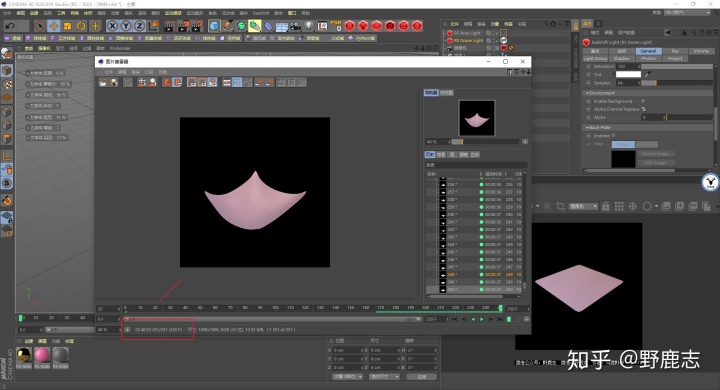720x390 pixels.
Task: Switch to the Ray tab
Action: [675, 51]
